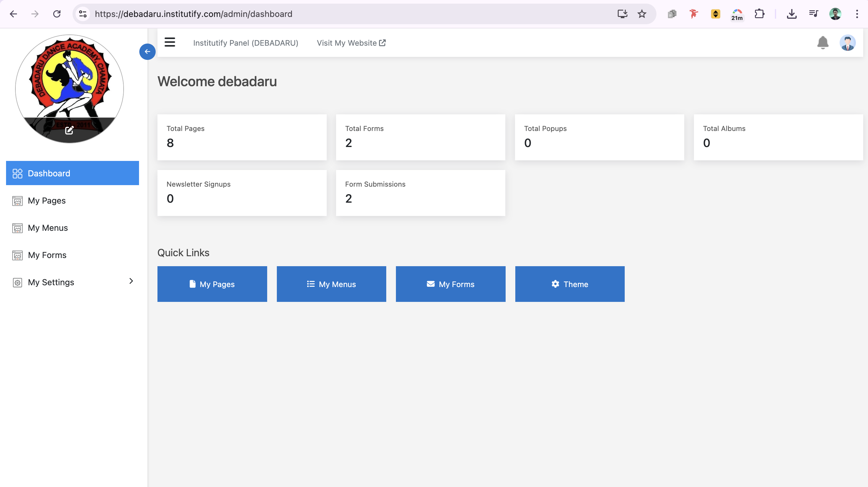Open My Menus in the sidebar

click(x=47, y=228)
